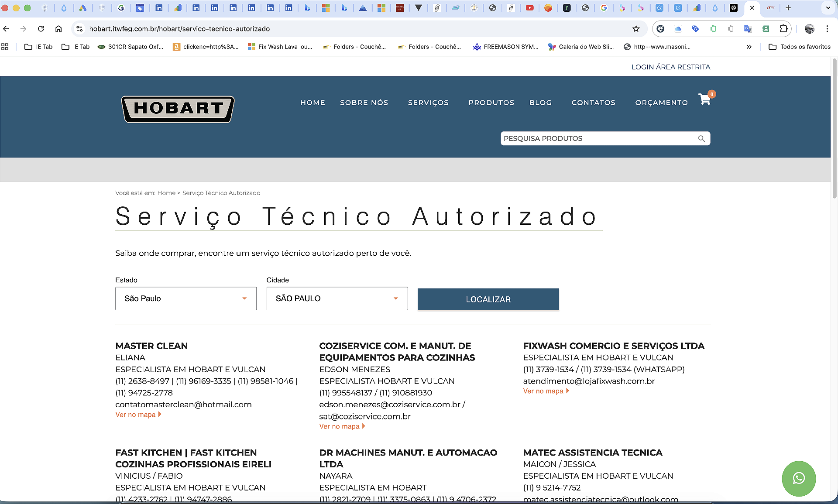Go back with the browser back arrow

click(6, 29)
